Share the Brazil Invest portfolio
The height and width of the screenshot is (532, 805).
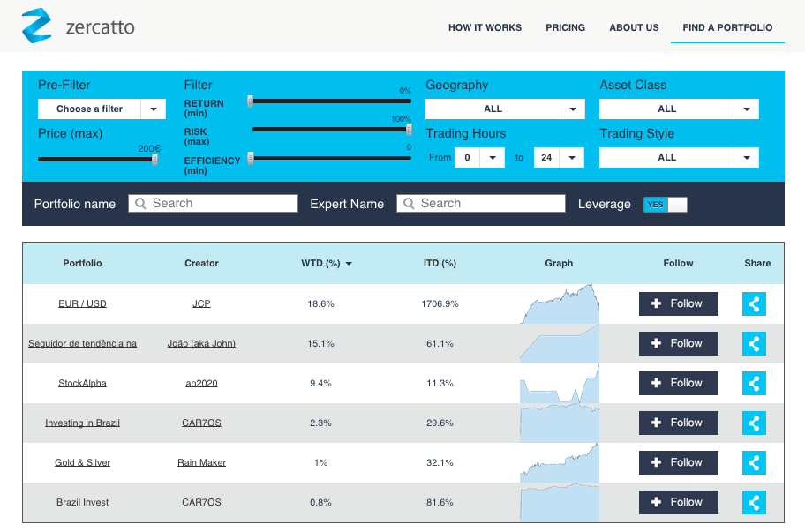(x=754, y=502)
